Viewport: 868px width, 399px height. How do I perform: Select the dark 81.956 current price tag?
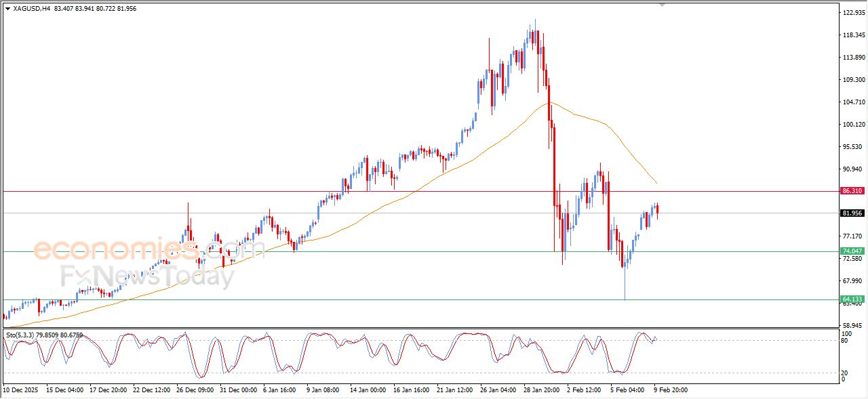pos(852,213)
